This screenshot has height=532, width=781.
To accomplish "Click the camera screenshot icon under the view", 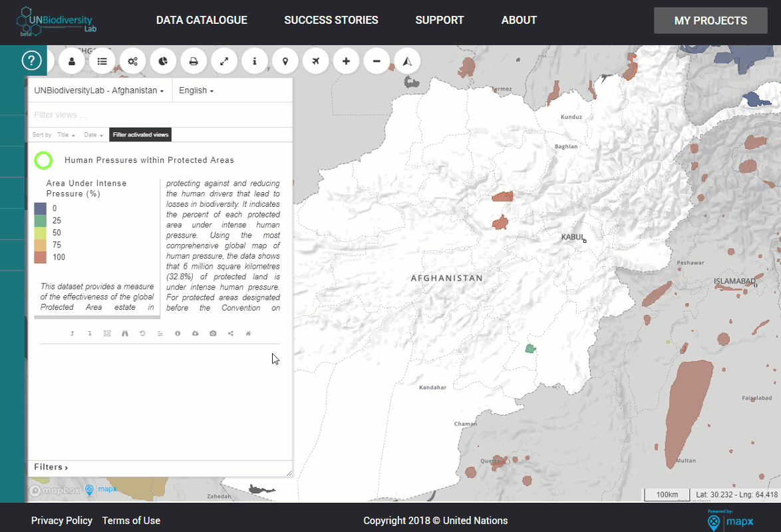I will [x=213, y=333].
